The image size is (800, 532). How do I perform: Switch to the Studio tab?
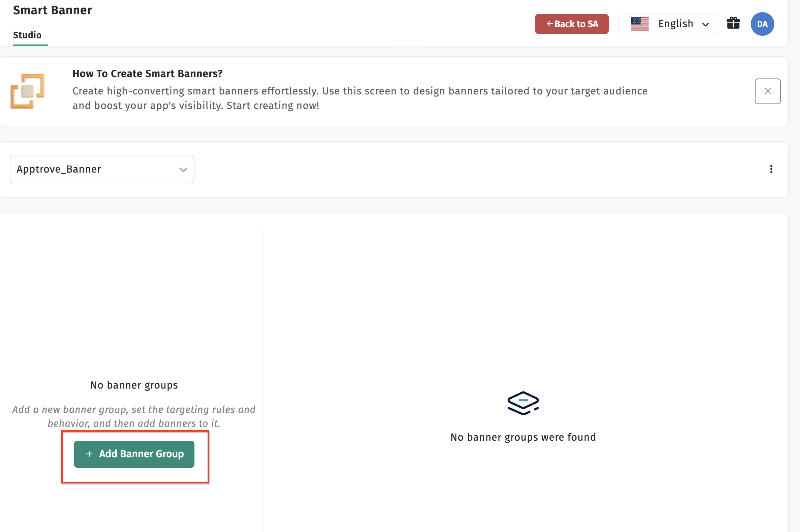point(27,35)
